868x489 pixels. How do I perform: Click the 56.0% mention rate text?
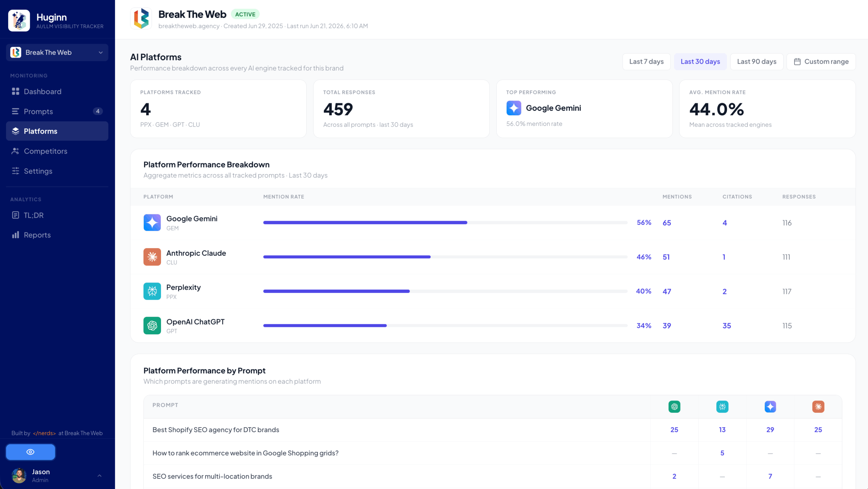[x=534, y=124]
